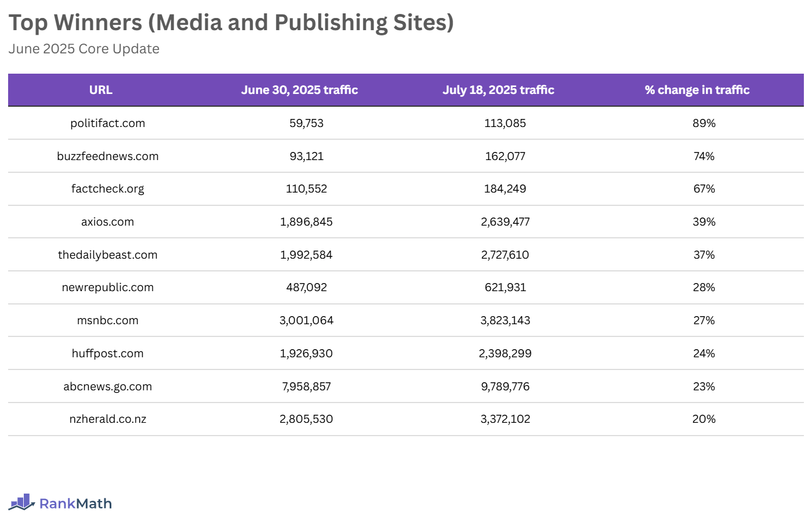Screen dimensions: 812x522
Task: Click the June 2025 Core Update subtitle
Action: pyautogui.click(x=84, y=49)
